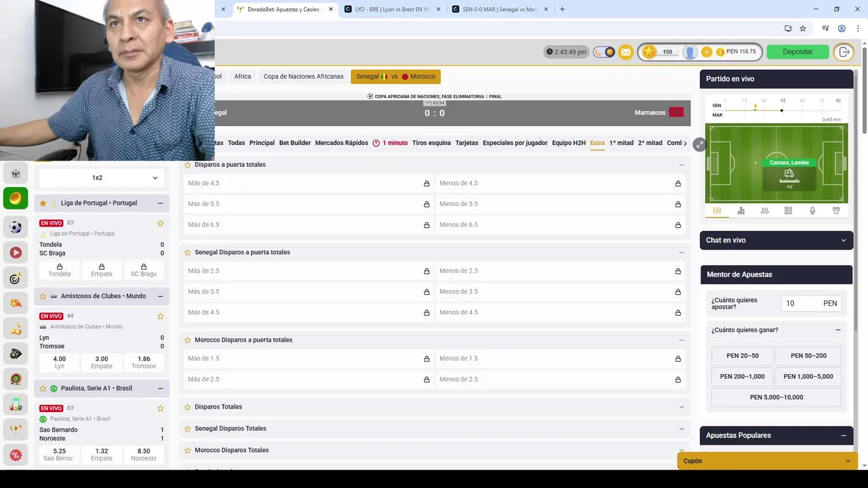
Task: Click the gold star points icon
Action: pyautogui.click(x=650, y=52)
